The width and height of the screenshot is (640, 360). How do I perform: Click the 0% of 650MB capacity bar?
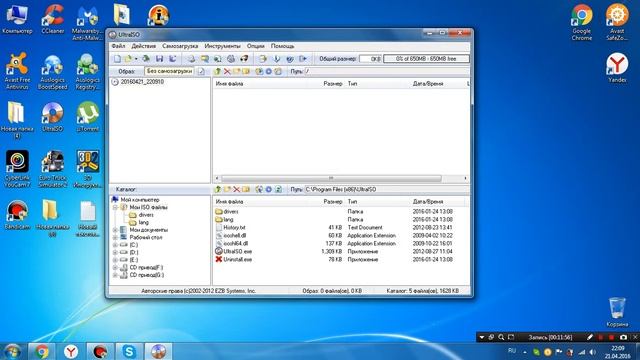coord(426,59)
